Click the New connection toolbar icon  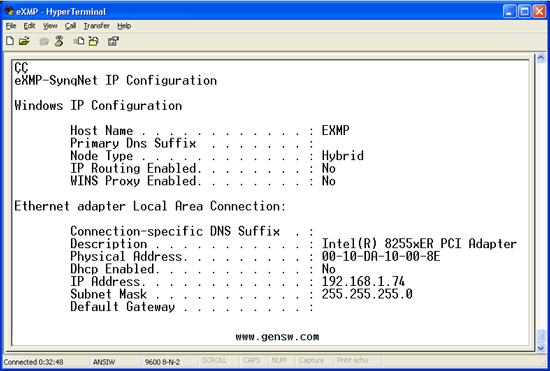tap(10, 41)
